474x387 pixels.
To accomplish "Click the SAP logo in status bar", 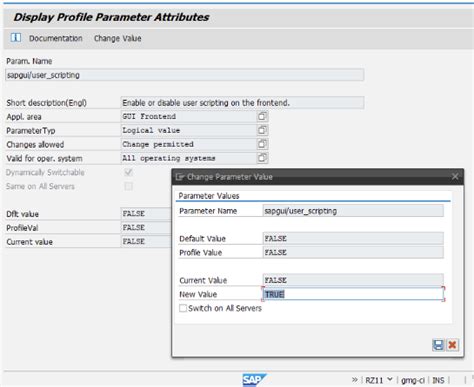I will click(x=254, y=380).
